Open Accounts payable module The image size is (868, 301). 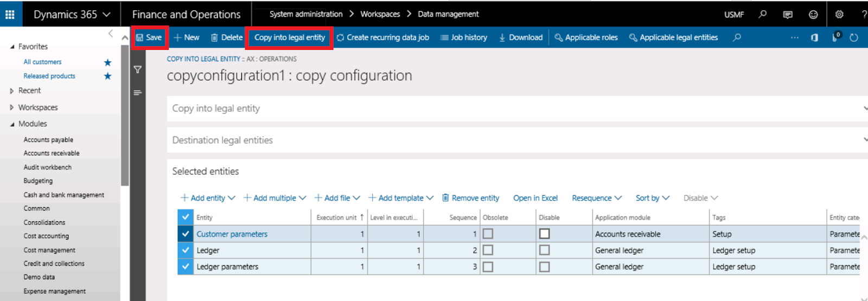(48, 139)
